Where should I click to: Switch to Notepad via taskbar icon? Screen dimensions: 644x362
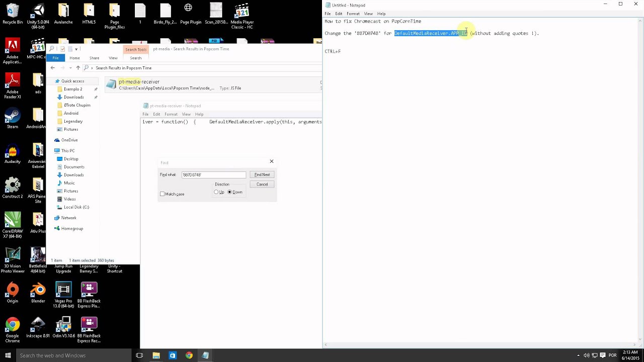tap(205, 355)
